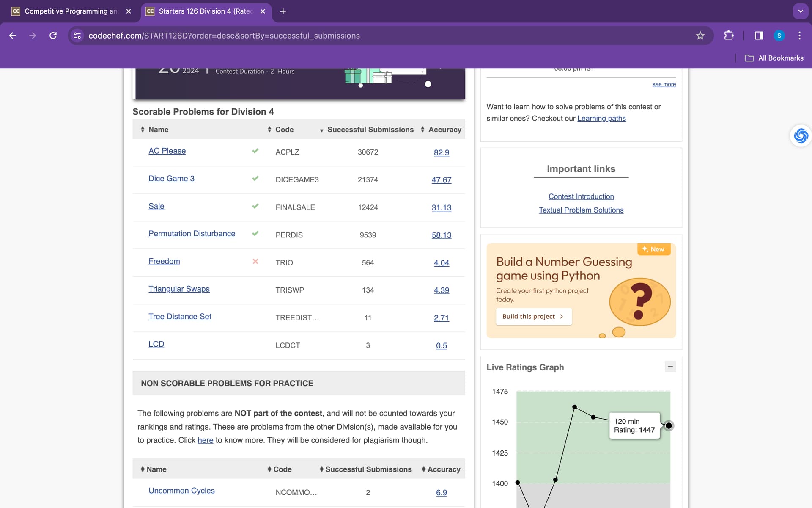
Task: Toggle the browser side panel icon
Action: click(759, 36)
